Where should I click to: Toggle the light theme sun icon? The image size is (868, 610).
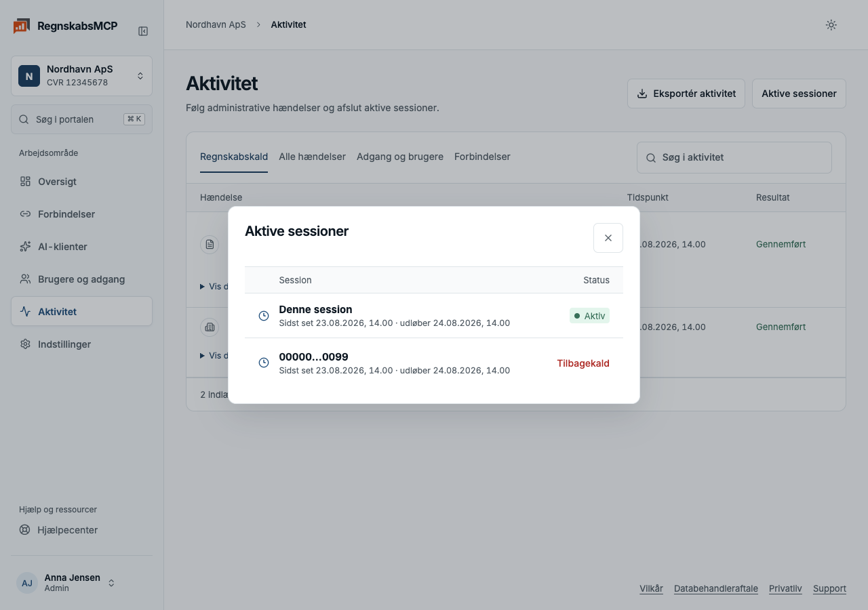click(x=831, y=25)
